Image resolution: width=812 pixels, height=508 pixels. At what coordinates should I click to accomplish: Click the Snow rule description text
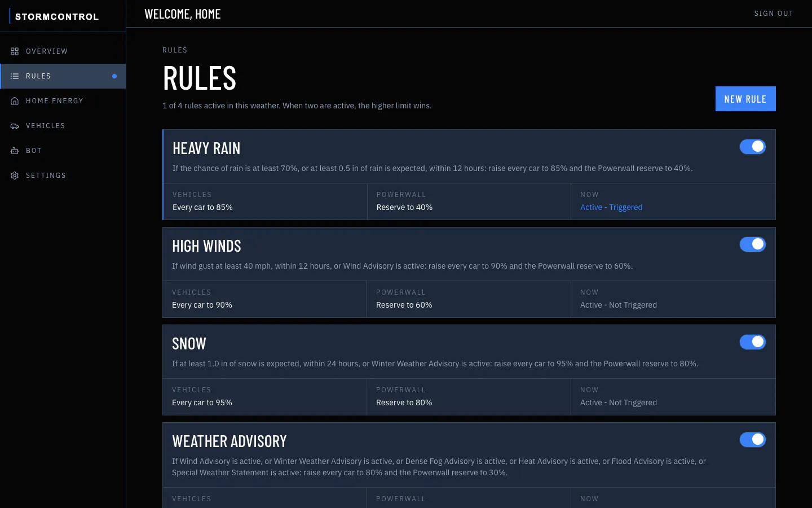[435, 364]
